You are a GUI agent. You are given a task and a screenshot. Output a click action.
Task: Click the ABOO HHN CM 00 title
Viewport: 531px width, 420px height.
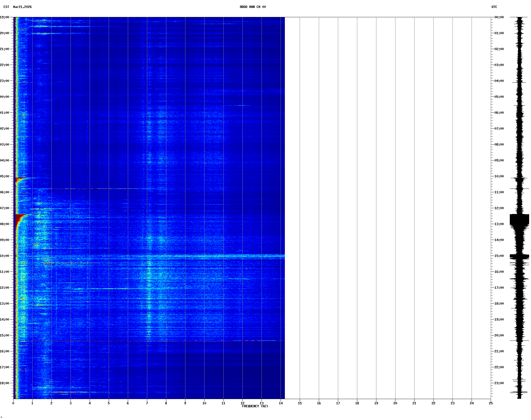tap(253, 7)
